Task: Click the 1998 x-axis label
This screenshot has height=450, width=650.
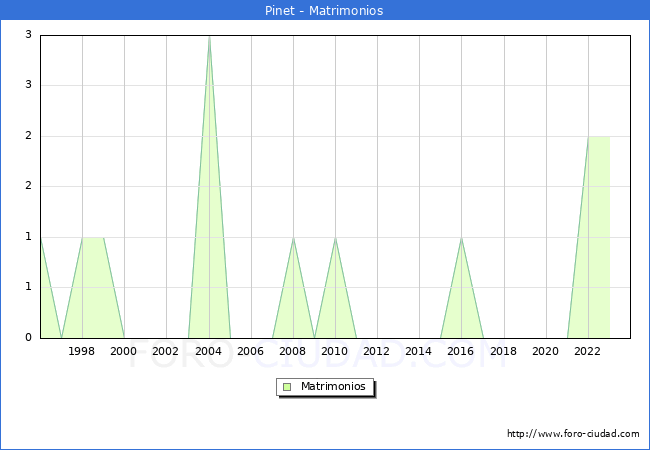Action: (82, 351)
